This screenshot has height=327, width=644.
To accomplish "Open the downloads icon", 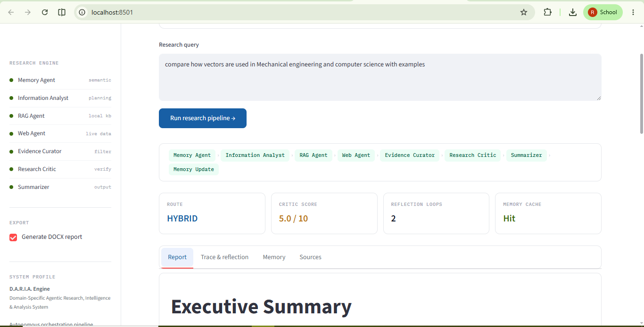I will click(x=573, y=12).
